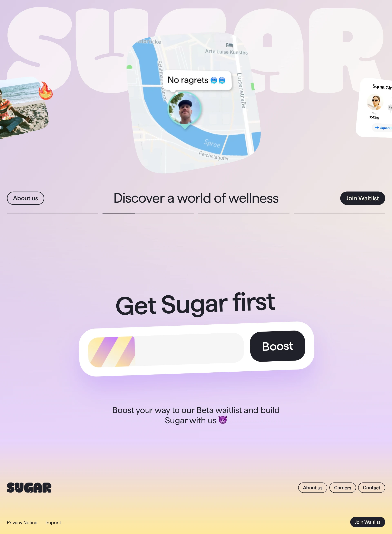This screenshot has width=392, height=534.
Task: Click the SUGAR logo icon in footer
Action: tap(29, 488)
